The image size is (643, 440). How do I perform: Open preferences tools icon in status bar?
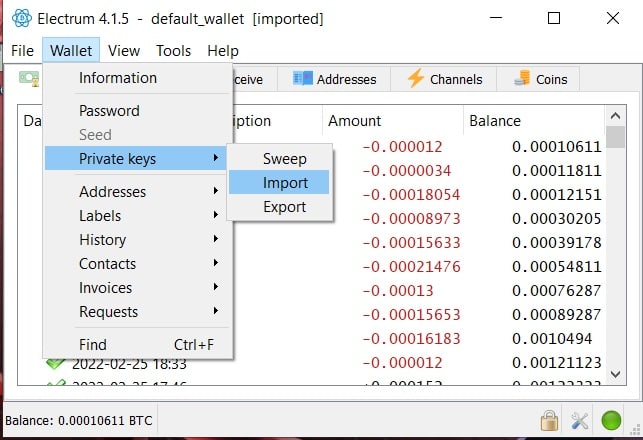[x=579, y=421]
